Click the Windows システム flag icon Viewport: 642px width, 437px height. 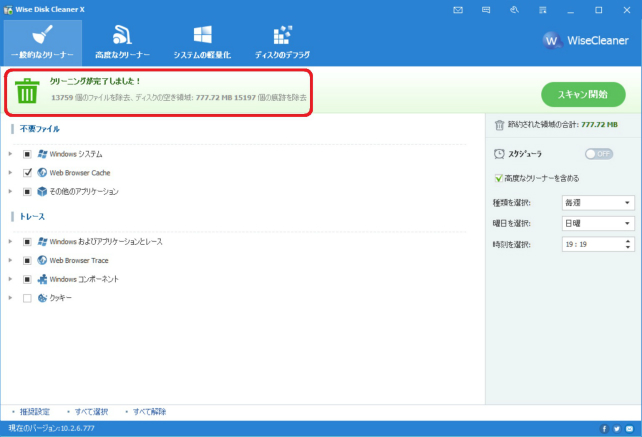[42, 154]
